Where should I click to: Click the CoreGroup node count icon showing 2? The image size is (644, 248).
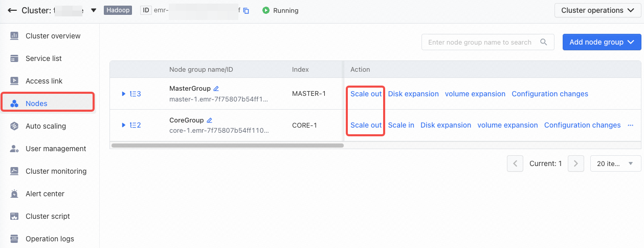(x=136, y=125)
